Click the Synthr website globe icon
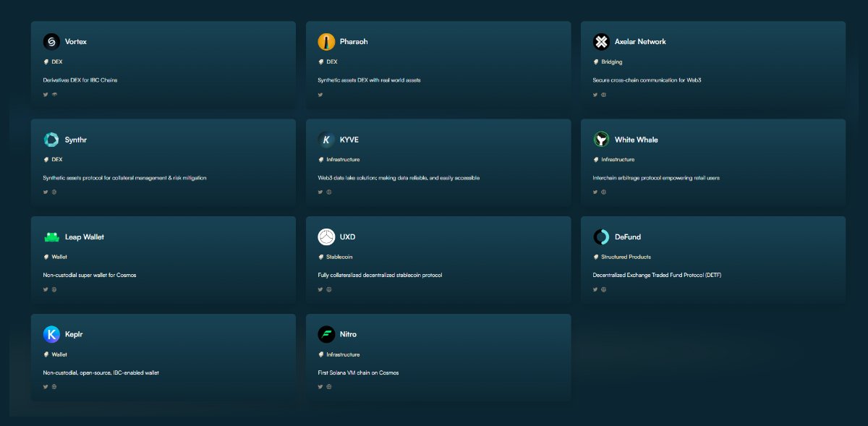Screen dimensions: 868x426 tap(54, 192)
